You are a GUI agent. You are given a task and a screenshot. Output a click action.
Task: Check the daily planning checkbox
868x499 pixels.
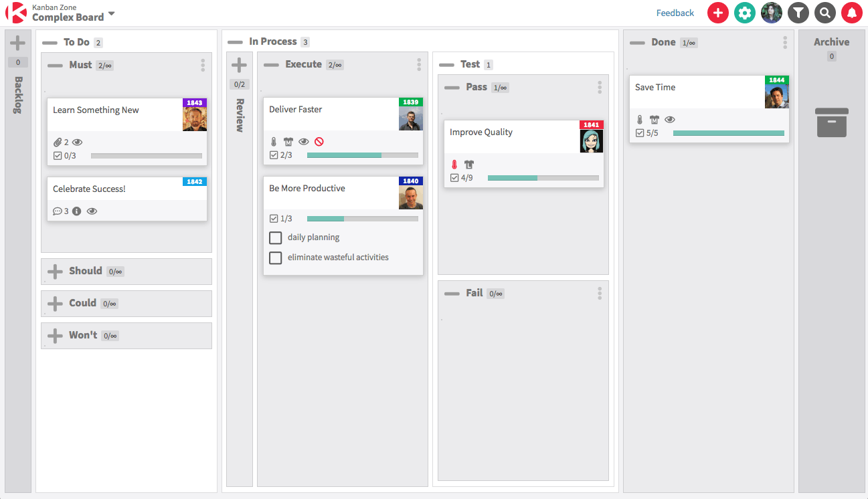[x=275, y=237]
